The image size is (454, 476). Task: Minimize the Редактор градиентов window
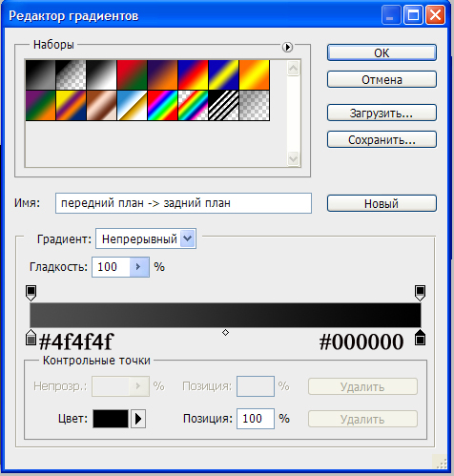[391, 15]
